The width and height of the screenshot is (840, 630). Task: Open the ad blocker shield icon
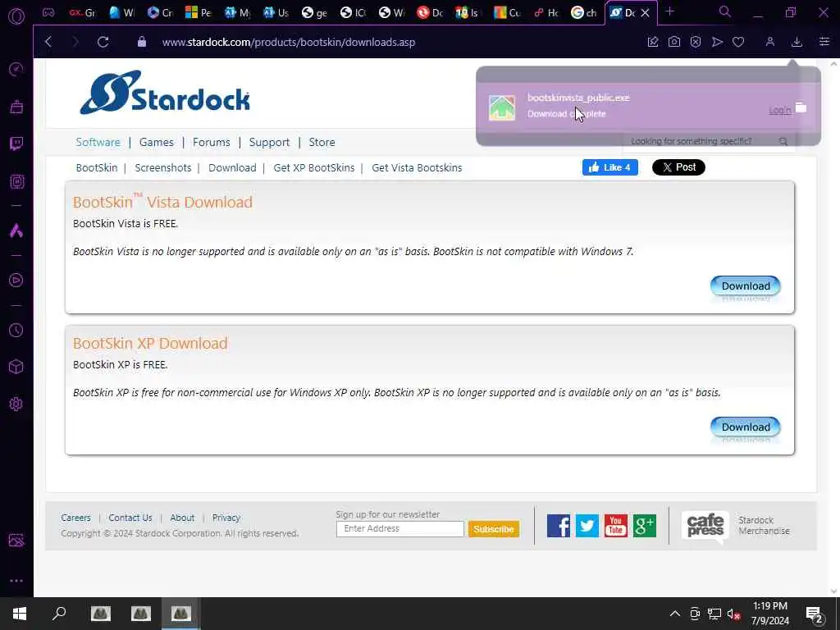click(x=696, y=42)
